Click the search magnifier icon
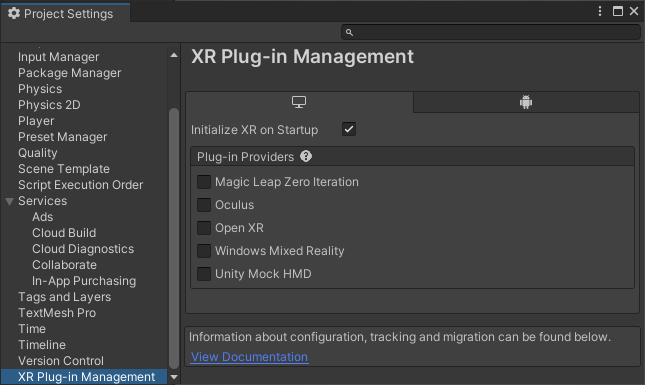Image resolution: width=645 pixels, height=385 pixels. pyautogui.click(x=349, y=32)
